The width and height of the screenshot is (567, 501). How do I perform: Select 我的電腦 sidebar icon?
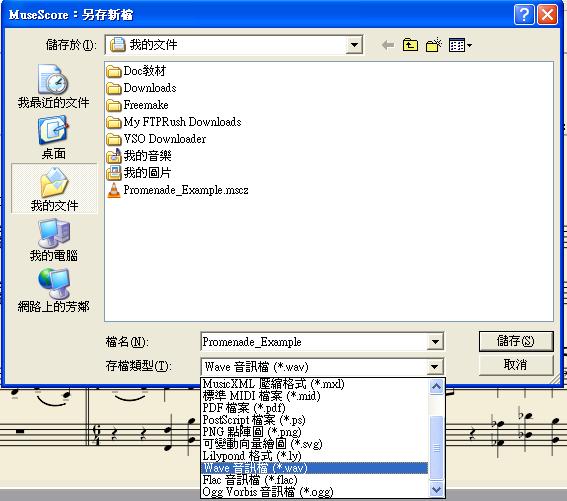(x=54, y=240)
